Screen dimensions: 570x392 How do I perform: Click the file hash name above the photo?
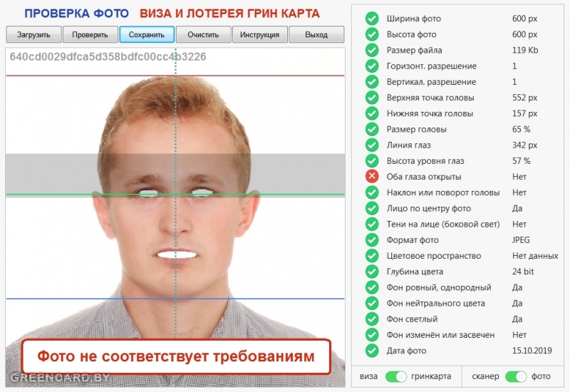coord(108,57)
